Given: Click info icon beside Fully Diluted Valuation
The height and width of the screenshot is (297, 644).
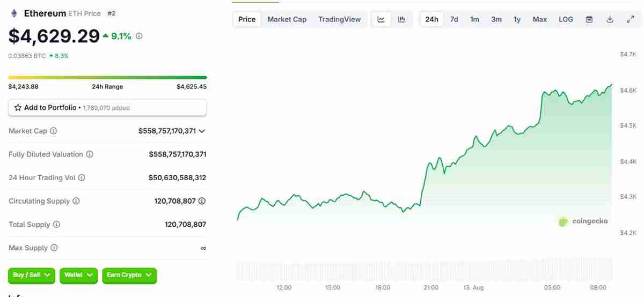Looking at the screenshot, I should (90, 154).
